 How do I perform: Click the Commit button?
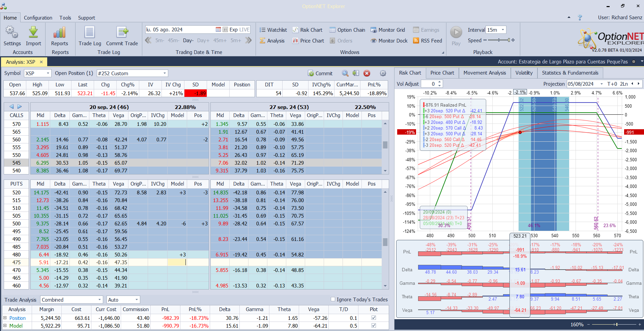click(320, 73)
